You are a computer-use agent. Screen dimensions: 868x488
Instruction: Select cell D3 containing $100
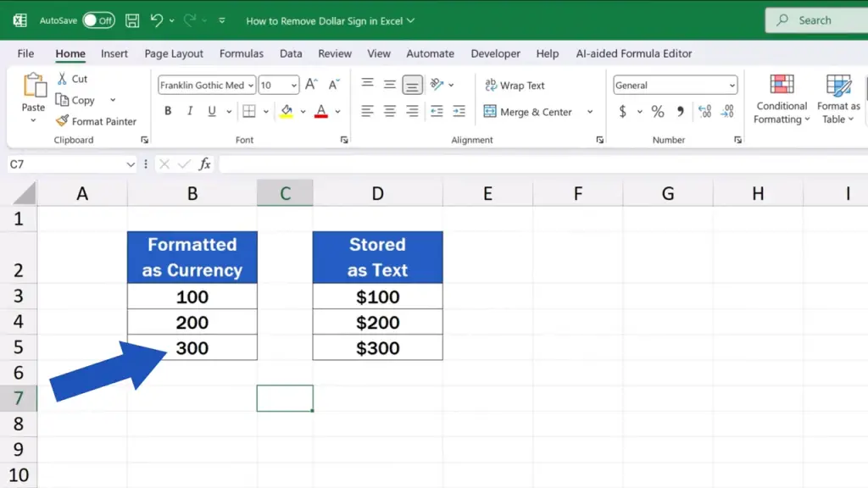coord(377,297)
